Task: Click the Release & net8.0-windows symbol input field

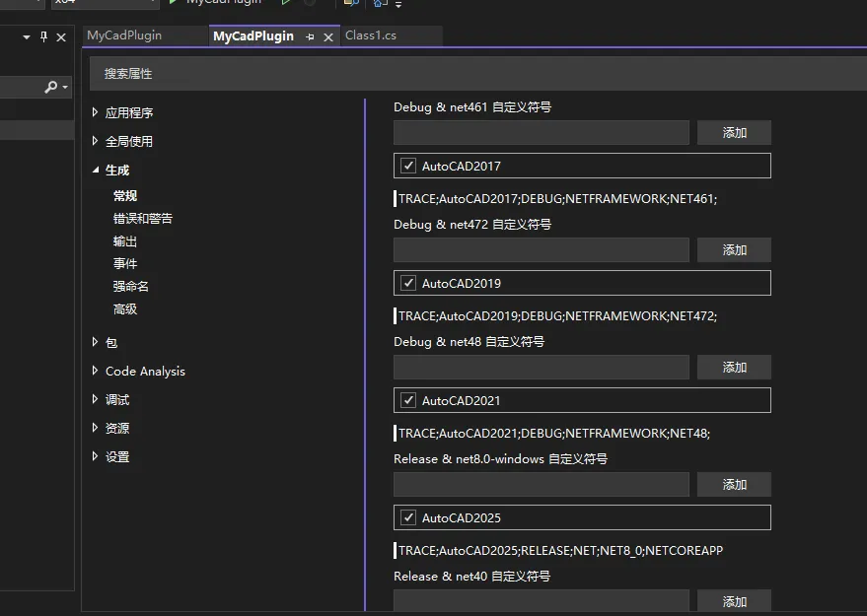Action: click(x=542, y=484)
